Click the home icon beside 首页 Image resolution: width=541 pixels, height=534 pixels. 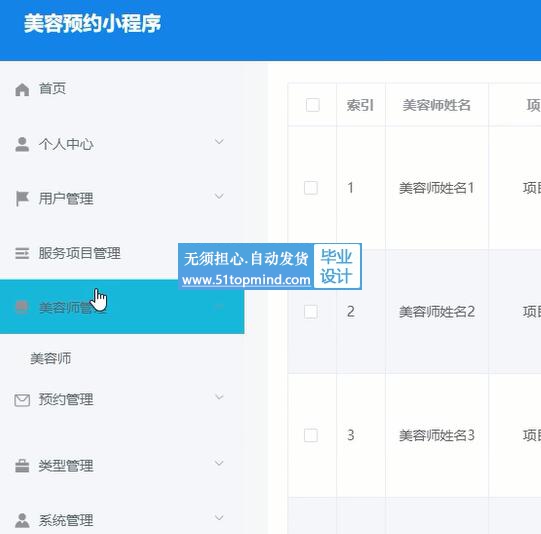22,89
